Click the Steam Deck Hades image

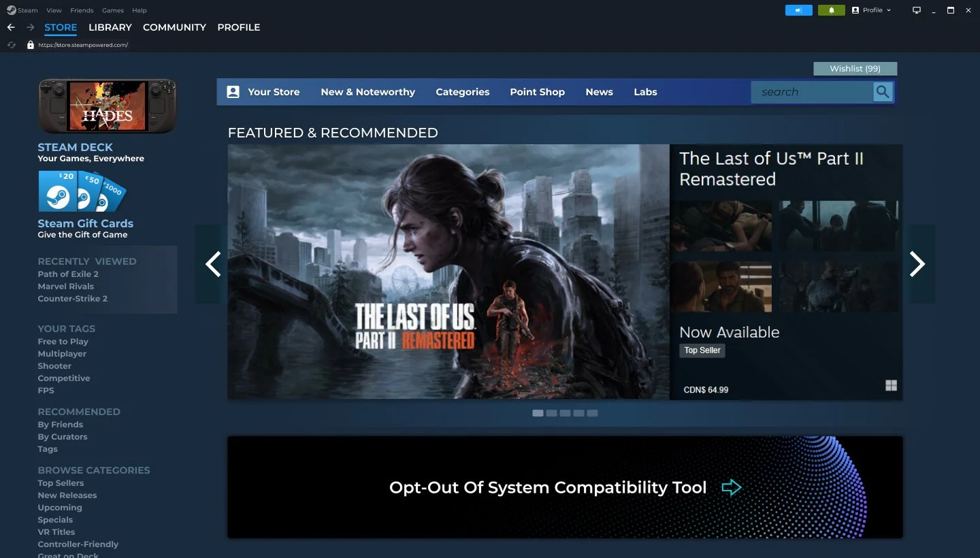click(108, 106)
